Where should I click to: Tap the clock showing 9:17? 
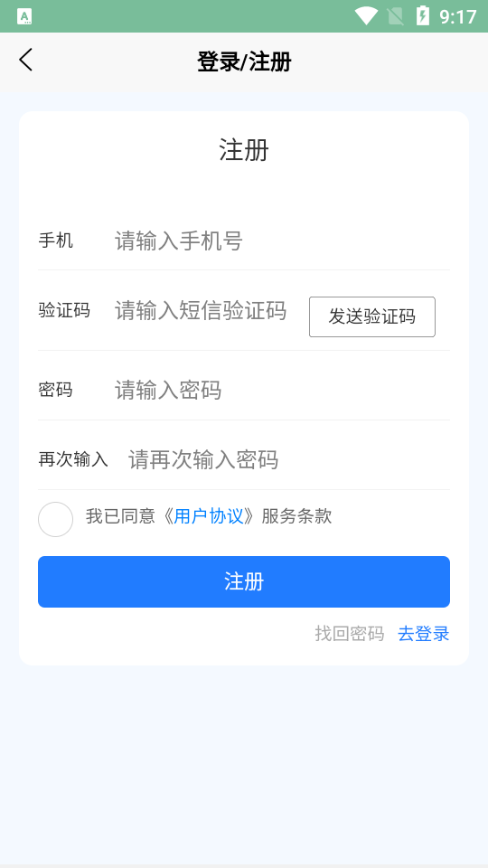click(x=457, y=16)
